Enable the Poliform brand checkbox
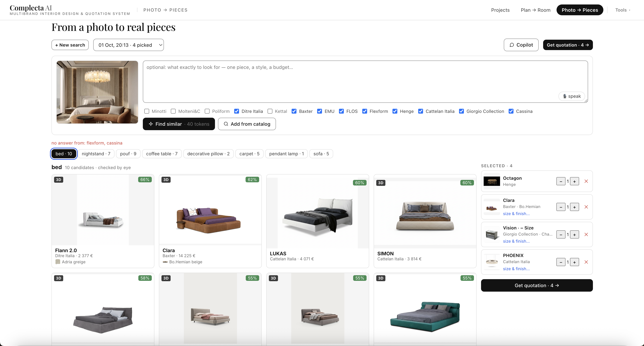This screenshot has width=644, height=346. (x=207, y=111)
